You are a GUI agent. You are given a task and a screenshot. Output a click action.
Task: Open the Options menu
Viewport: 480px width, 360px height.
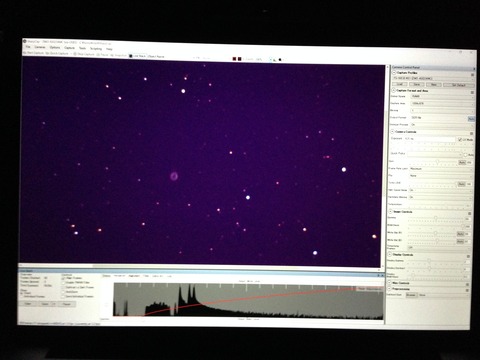[55, 48]
